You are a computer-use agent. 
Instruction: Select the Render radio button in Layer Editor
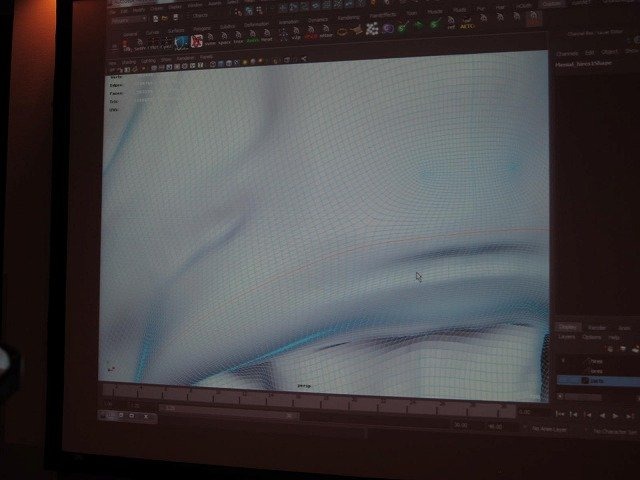[x=597, y=327]
